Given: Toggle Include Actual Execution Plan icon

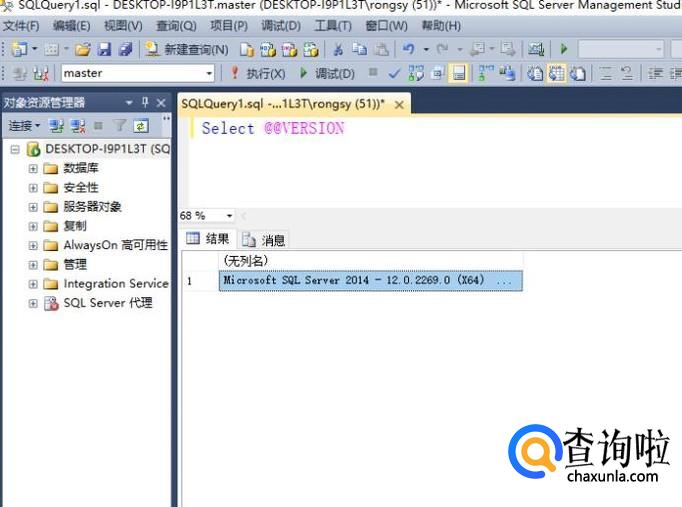Looking at the screenshot, I should [x=486, y=73].
